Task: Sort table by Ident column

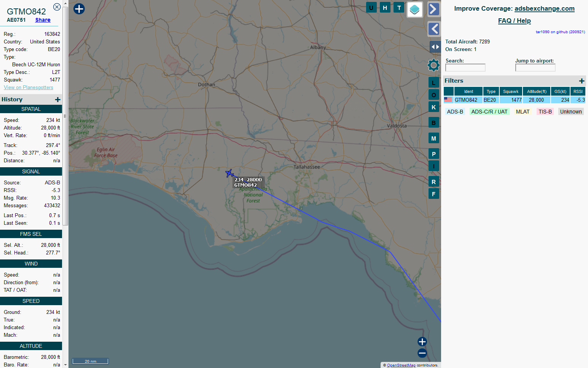Action: point(468,91)
